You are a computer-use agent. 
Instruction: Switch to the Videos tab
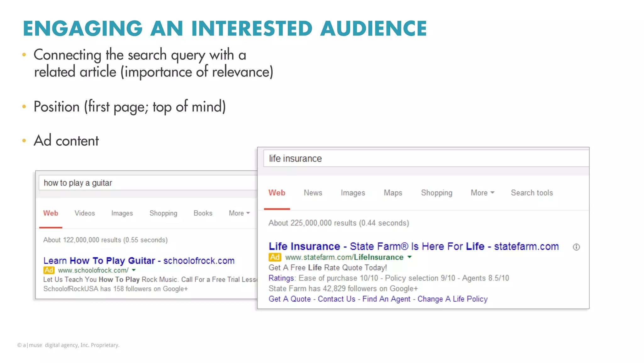click(85, 213)
